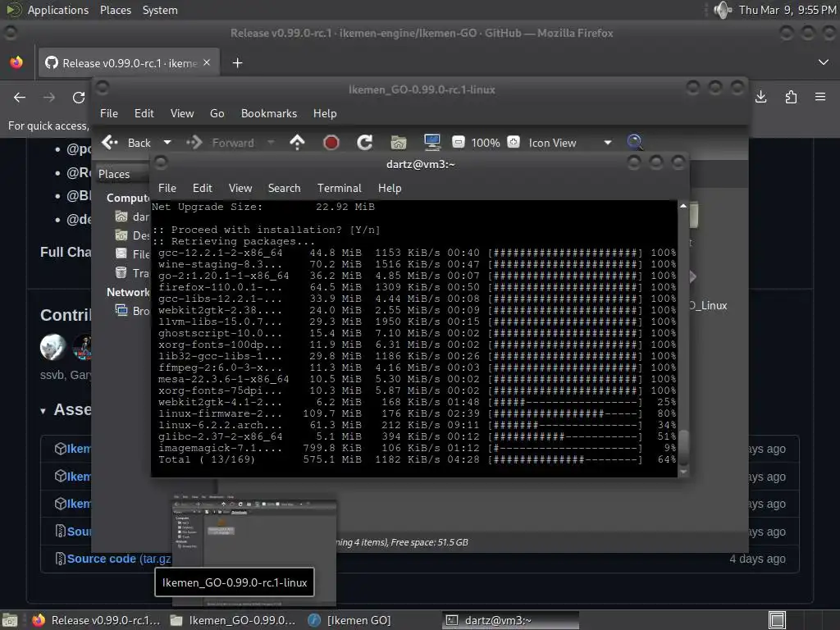Click the terminal vertical scrollbar thumb
This screenshot has width=840, height=630.
683,447
